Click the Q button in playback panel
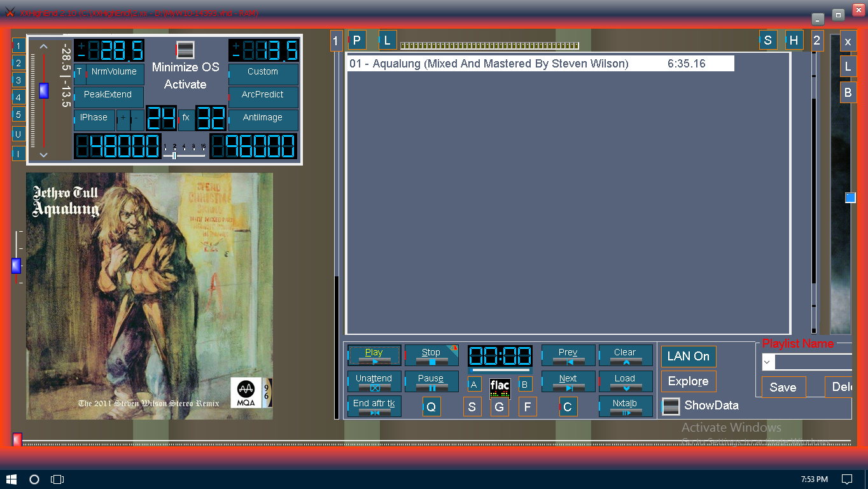868x489 pixels. point(431,407)
